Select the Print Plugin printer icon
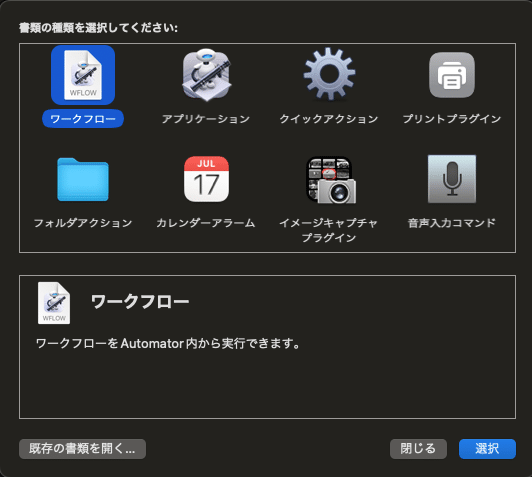532x477 pixels. tap(452, 75)
